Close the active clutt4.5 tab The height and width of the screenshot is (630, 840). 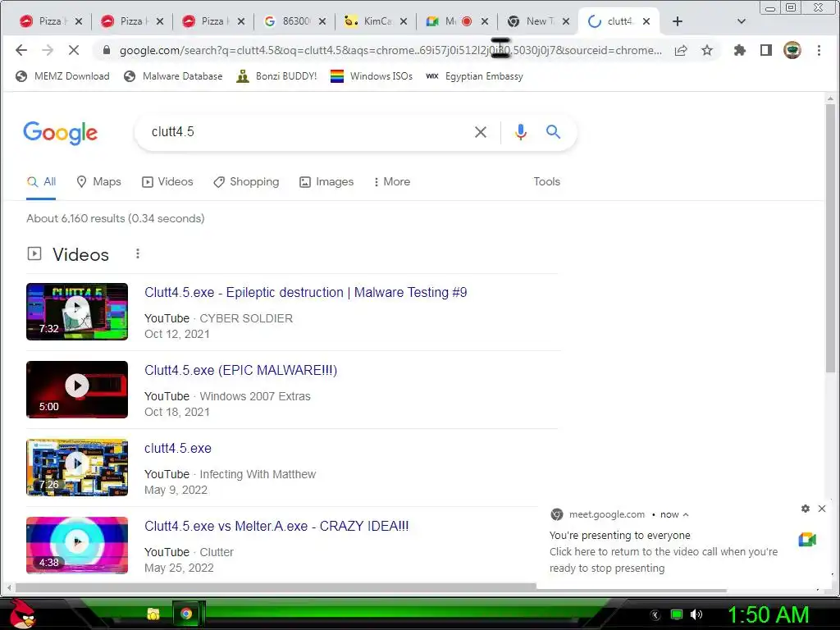click(646, 21)
